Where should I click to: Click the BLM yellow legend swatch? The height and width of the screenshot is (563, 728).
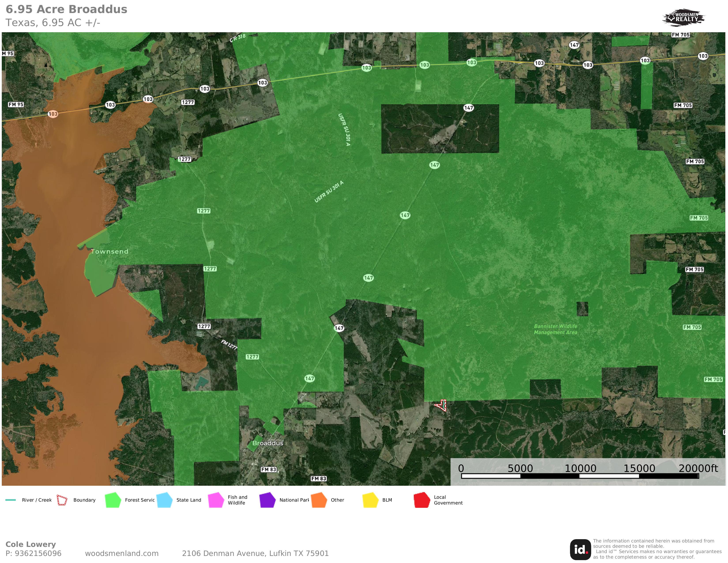pyautogui.click(x=370, y=500)
